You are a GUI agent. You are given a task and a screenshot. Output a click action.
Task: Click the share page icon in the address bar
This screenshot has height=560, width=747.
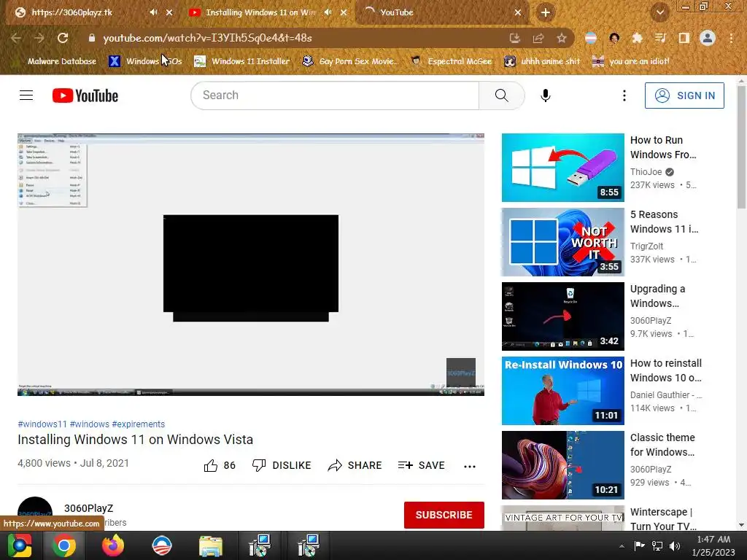[x=538, y=38]
